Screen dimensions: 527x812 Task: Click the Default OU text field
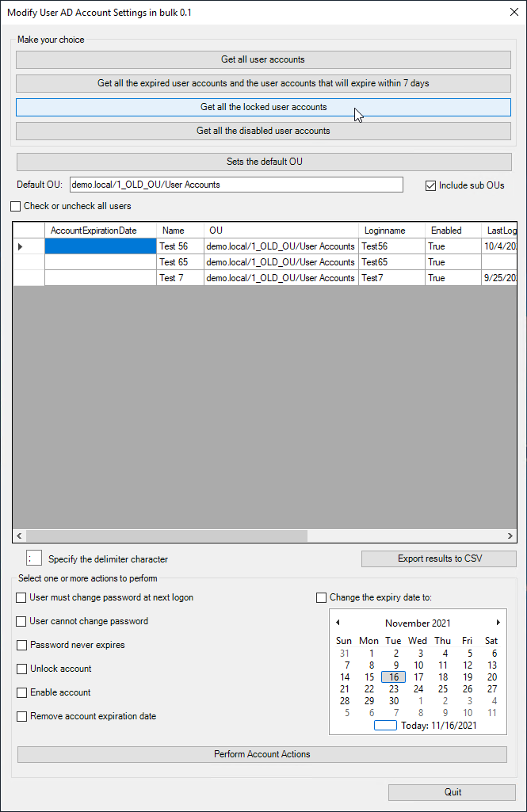coord(236,185)
